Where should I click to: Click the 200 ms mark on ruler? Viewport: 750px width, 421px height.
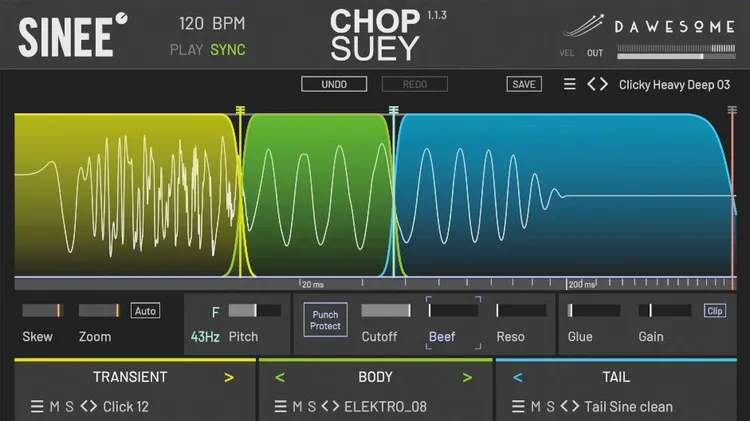pos(581,284)
